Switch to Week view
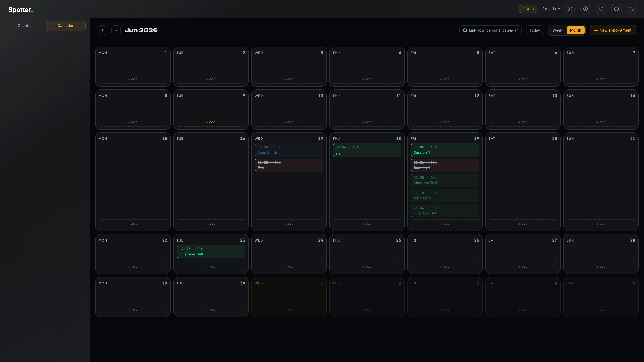The width and height of the screenshot is (644, 362). 557,30
